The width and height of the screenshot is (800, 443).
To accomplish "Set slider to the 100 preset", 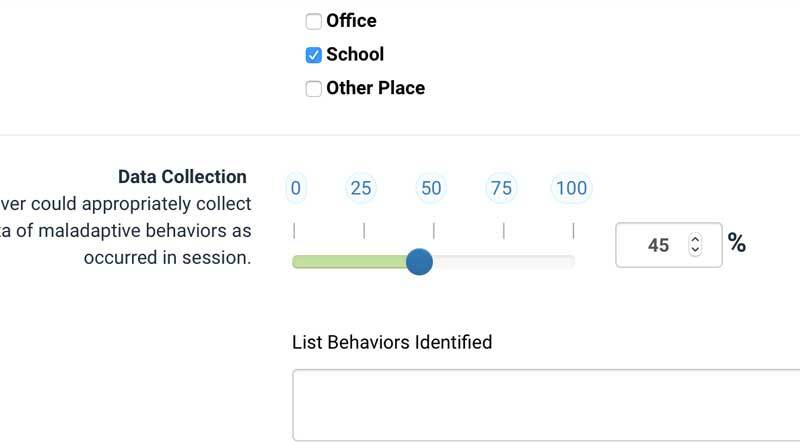I will coord(571,188).
